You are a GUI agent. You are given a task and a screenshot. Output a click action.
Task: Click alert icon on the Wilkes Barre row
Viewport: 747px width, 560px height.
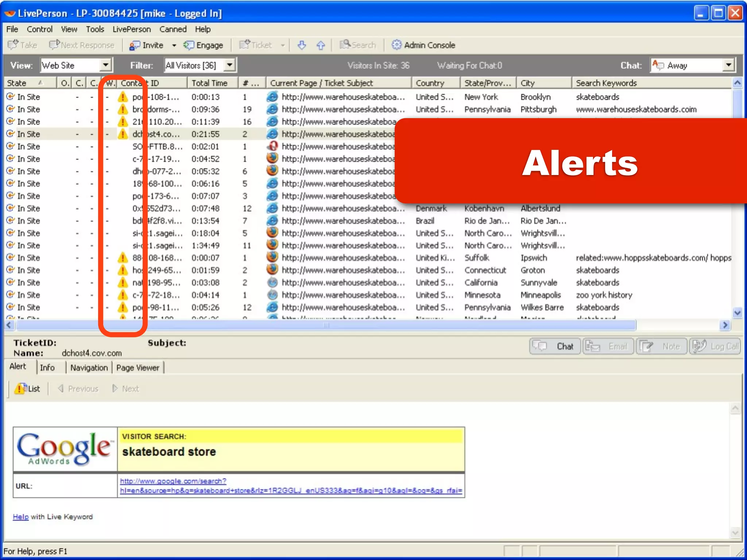[123, 307]
